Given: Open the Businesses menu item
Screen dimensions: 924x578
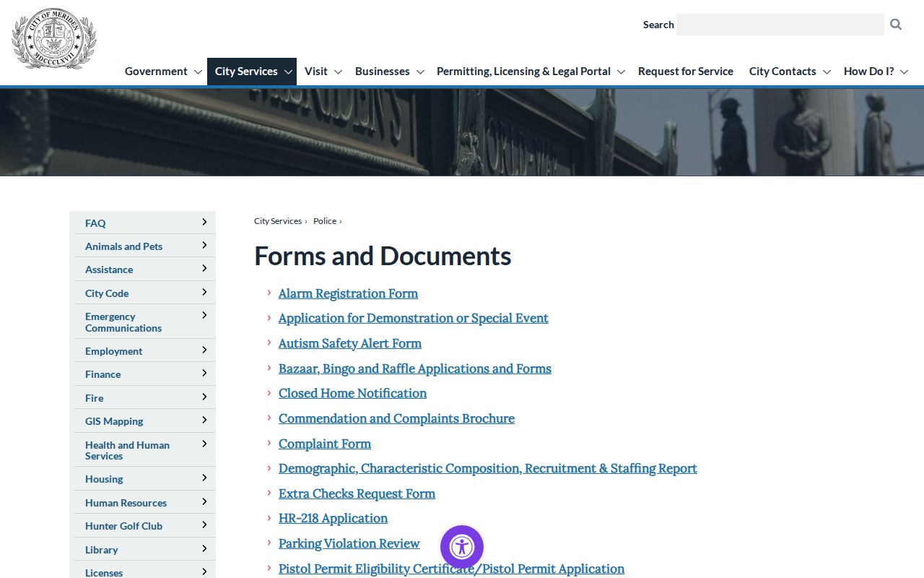Looking at the screenshot, I should point(383,72).
